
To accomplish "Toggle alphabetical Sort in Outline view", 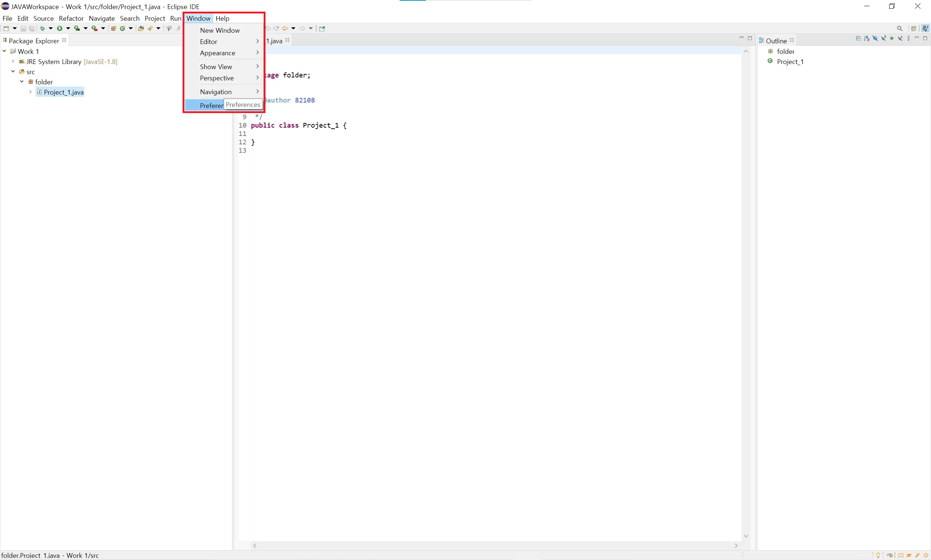I will (867, 39).
